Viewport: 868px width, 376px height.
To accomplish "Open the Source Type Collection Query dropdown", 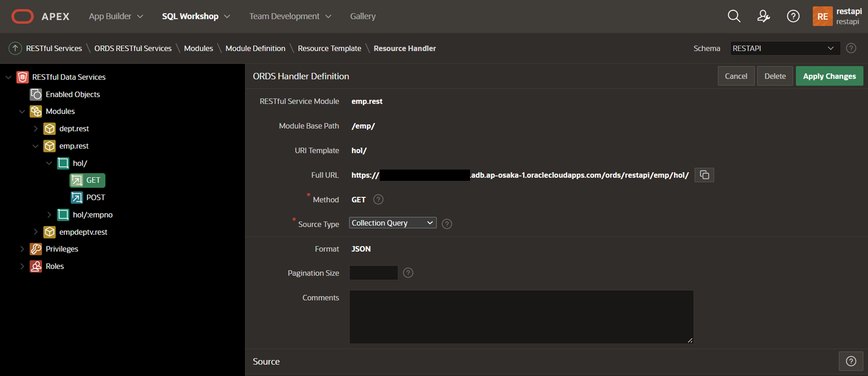I will click(392, 223).
